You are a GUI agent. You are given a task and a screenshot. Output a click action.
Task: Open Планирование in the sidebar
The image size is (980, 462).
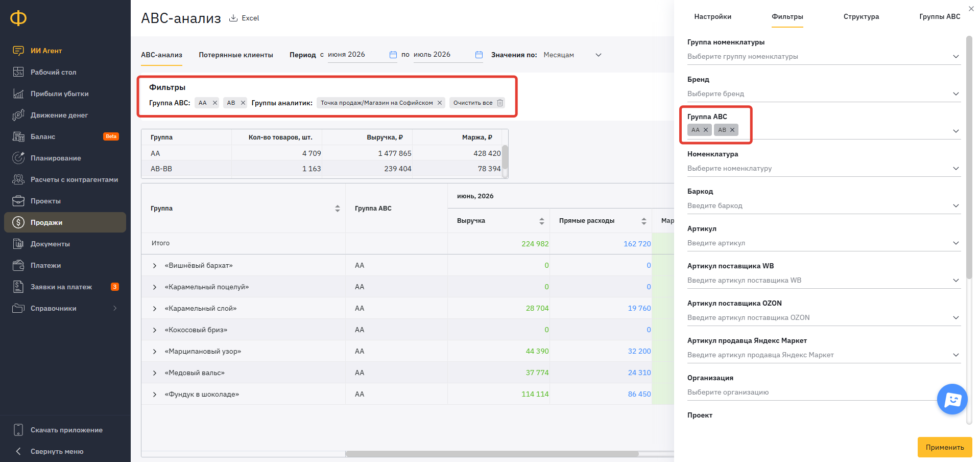56,158
